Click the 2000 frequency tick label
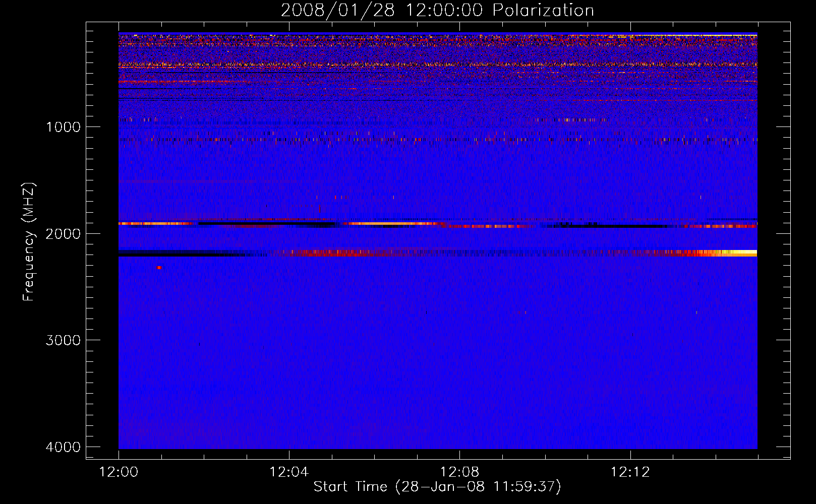This screenshot has height=504, width=816. [63, 233]
